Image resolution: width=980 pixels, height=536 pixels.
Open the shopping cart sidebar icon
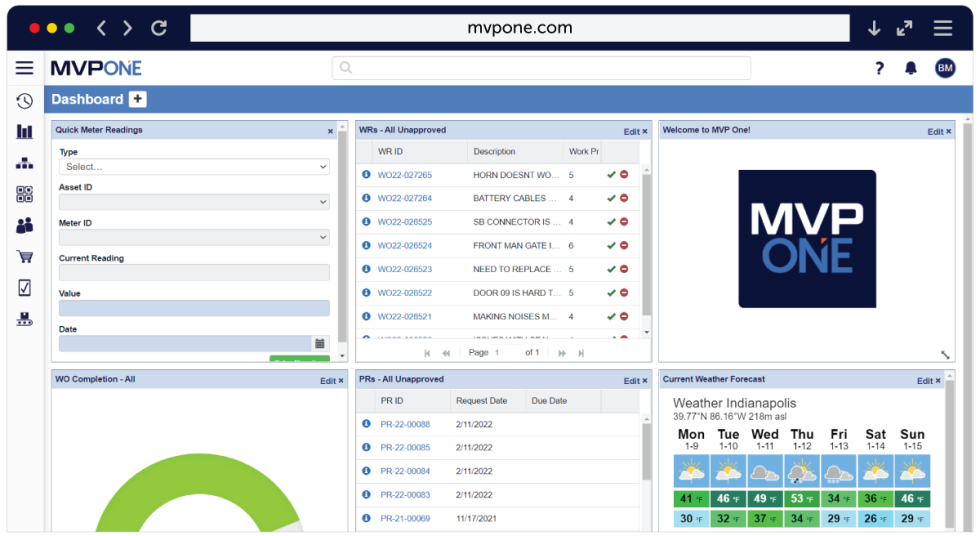25,257
